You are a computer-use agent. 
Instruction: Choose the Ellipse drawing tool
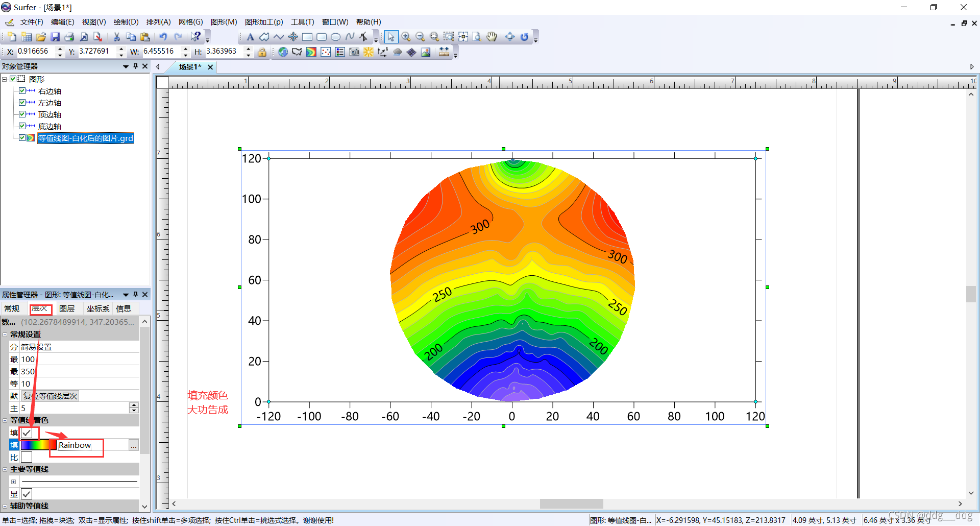[335, 37]
